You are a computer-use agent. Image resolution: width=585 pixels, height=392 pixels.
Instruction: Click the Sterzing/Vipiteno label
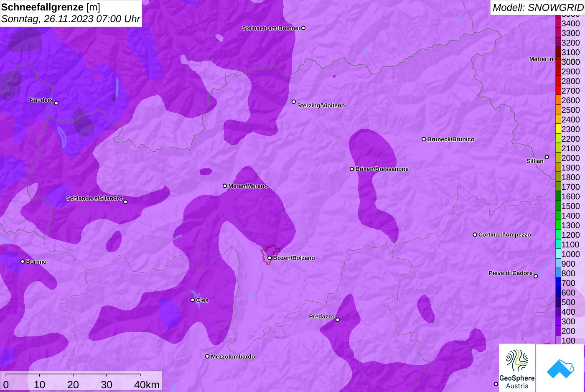(x=321, y=105)
